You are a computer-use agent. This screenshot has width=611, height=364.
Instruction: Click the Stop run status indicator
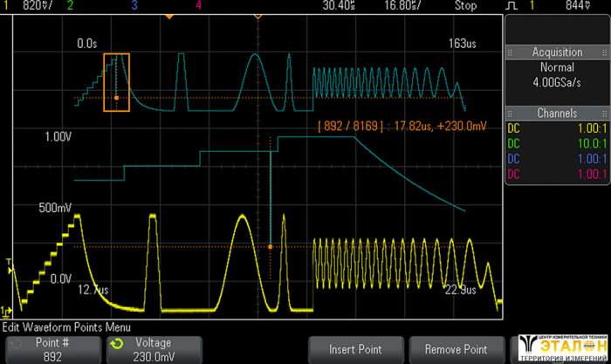[465, 5]
